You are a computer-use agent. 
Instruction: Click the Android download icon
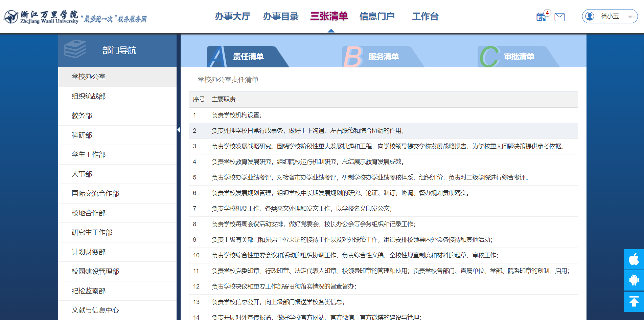pos(634,280)
